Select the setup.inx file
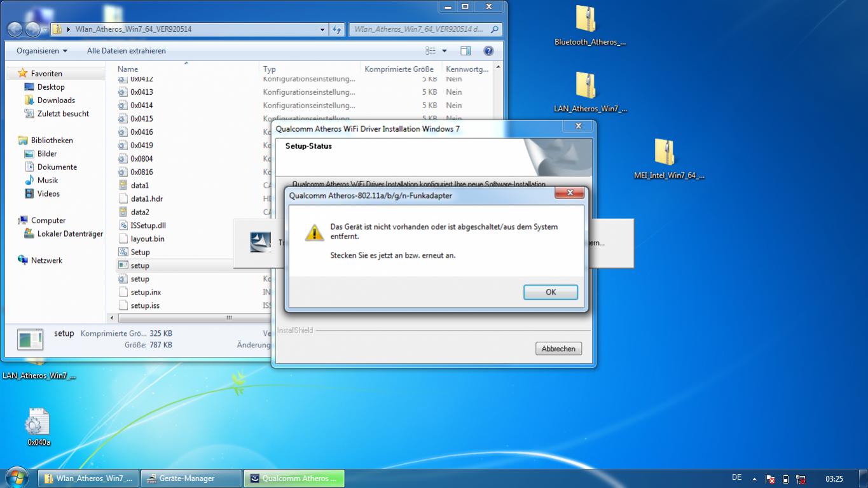868x488 pixels. coord(145,293)
